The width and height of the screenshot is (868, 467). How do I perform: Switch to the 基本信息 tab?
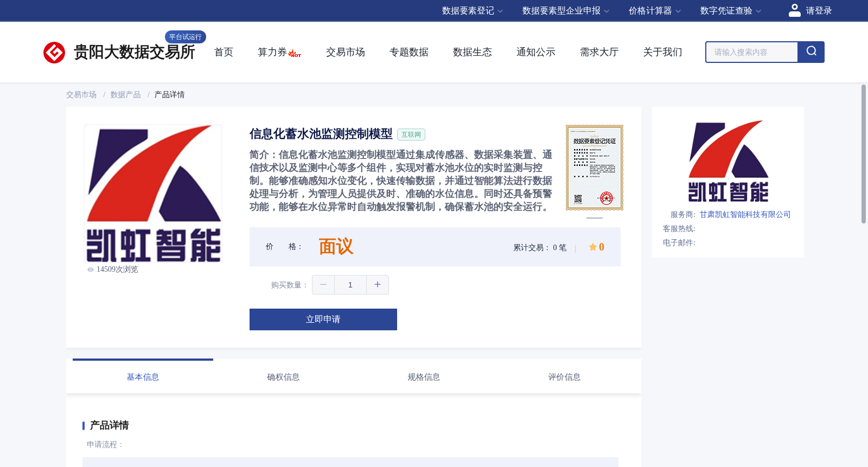click(x=143, y=377)
